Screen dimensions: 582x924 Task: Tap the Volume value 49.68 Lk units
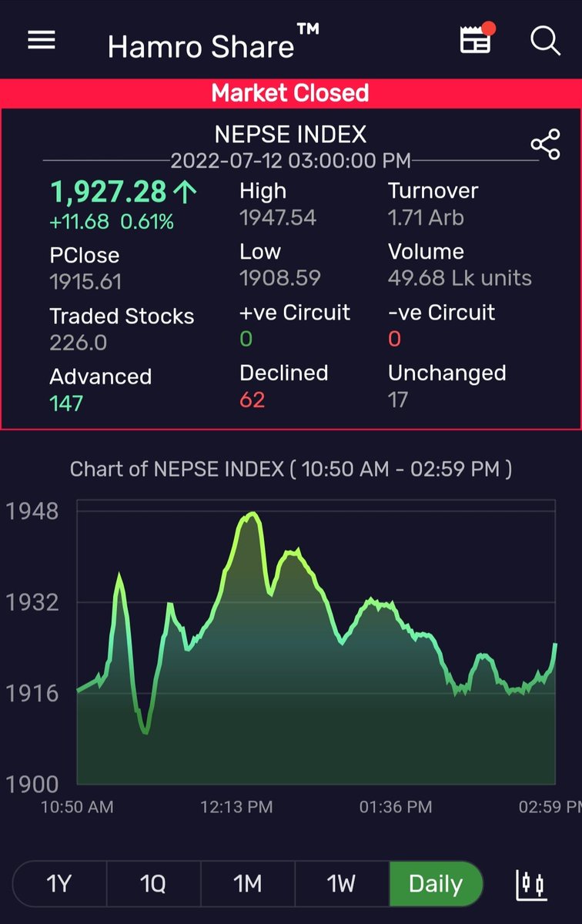pyautogui.click(x=460, y=278)
